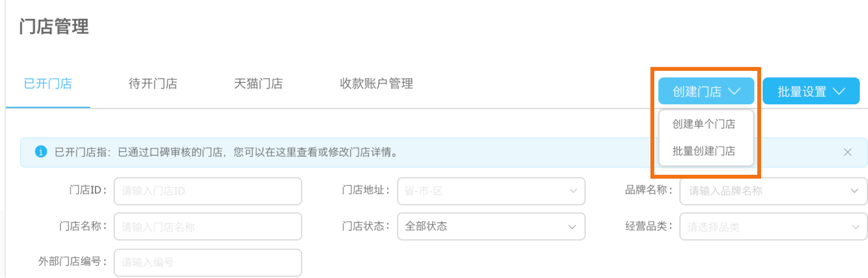The image size is (868, 278).
Task: Click the blue info icon in the notice banner
Action: pyautogui.click(x=41, y=152)
